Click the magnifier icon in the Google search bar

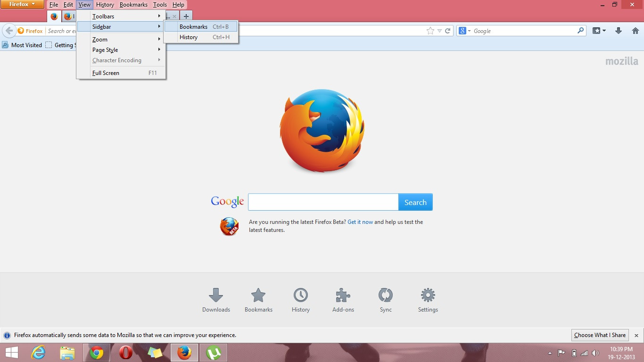580,31
